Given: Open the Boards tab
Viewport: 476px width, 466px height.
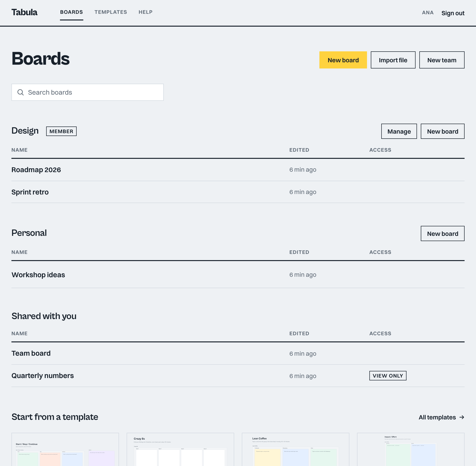Looking at the screenshot, I should click(x=72, y=12).
